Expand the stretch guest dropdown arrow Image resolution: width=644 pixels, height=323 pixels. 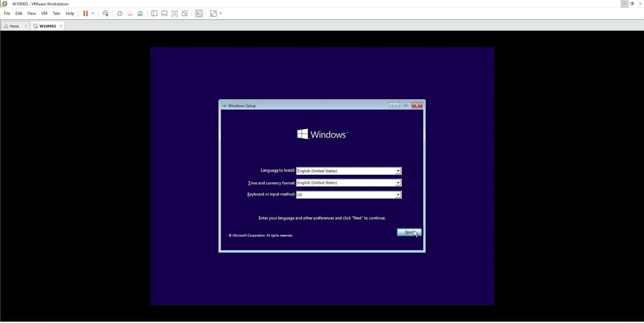221,14
